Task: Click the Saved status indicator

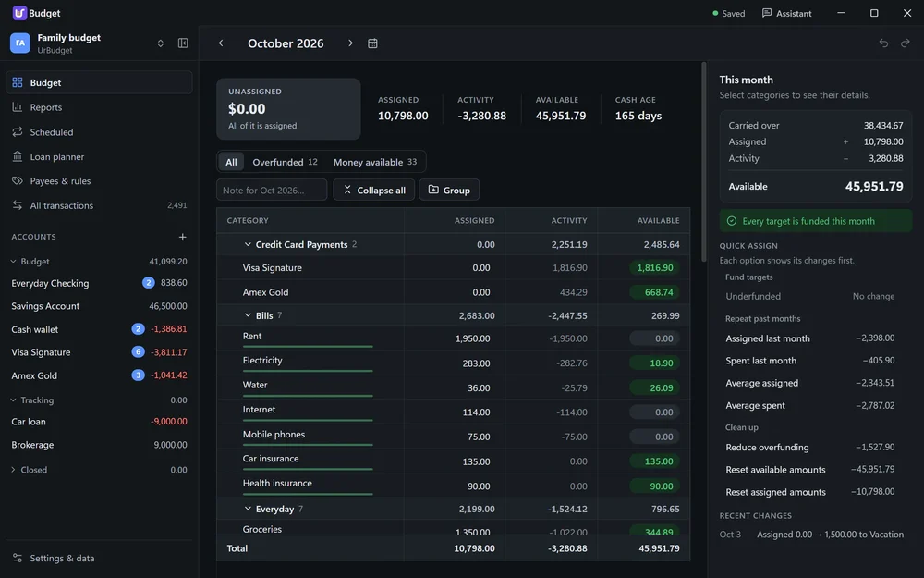Action: (x=729, y=13)
